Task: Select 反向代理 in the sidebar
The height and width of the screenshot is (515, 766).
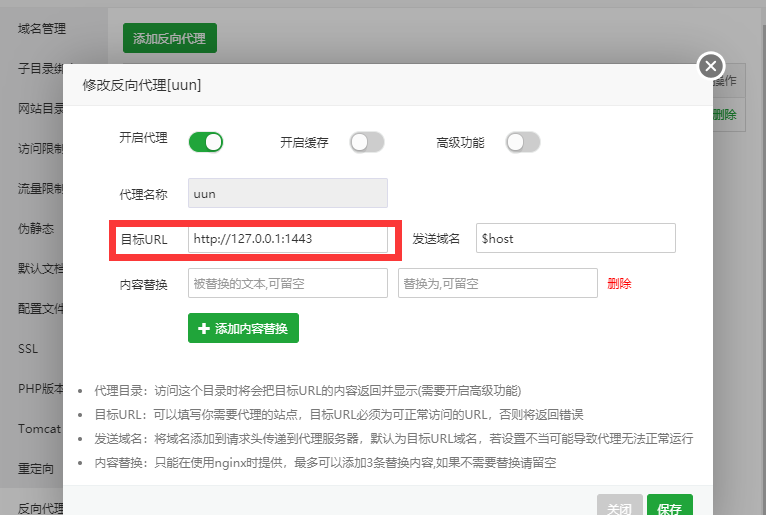Action: coord(41,508)
